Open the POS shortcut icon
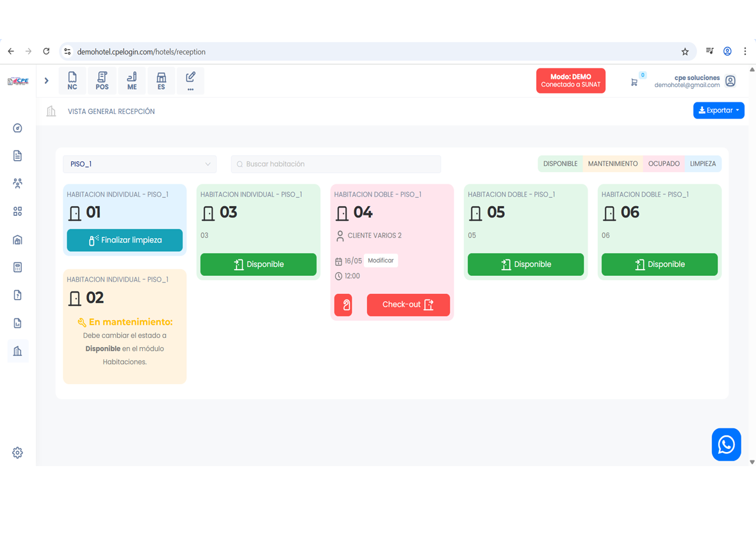 [102, 81]
